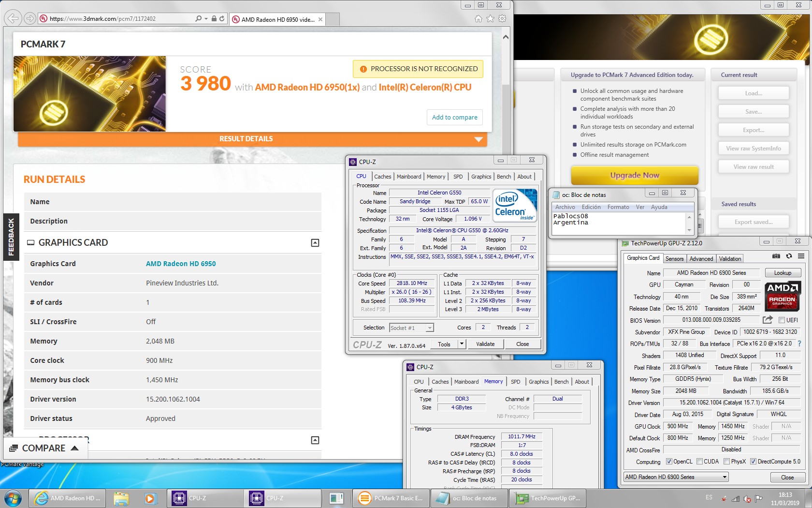Close the AMD Radeon HD 6950 browser tab
Image resolution: width=812 pixels, height=508 pixels.
pyautogui.click(x=320, y=19)
